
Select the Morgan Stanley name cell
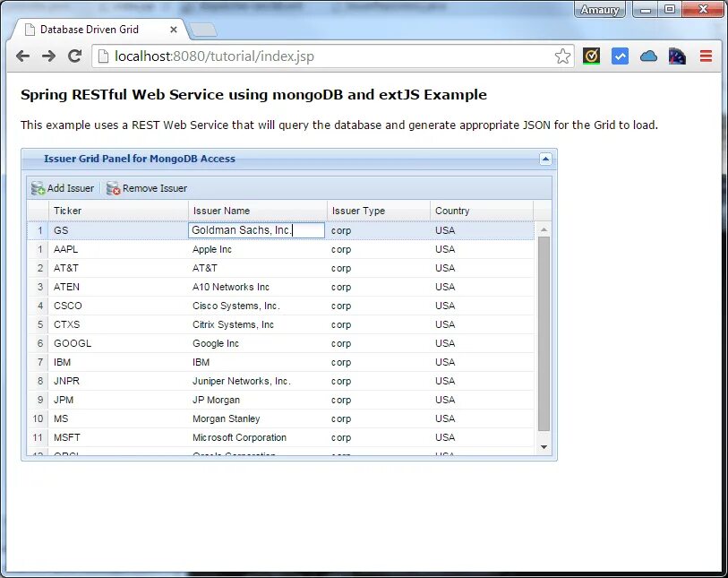[x=258, y=418]
